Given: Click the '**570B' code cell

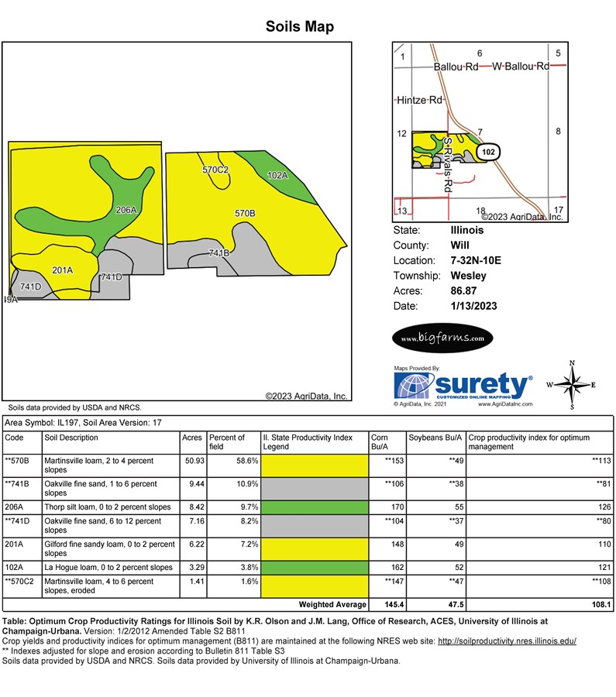Looking at the screenshot, I should 16,461.
